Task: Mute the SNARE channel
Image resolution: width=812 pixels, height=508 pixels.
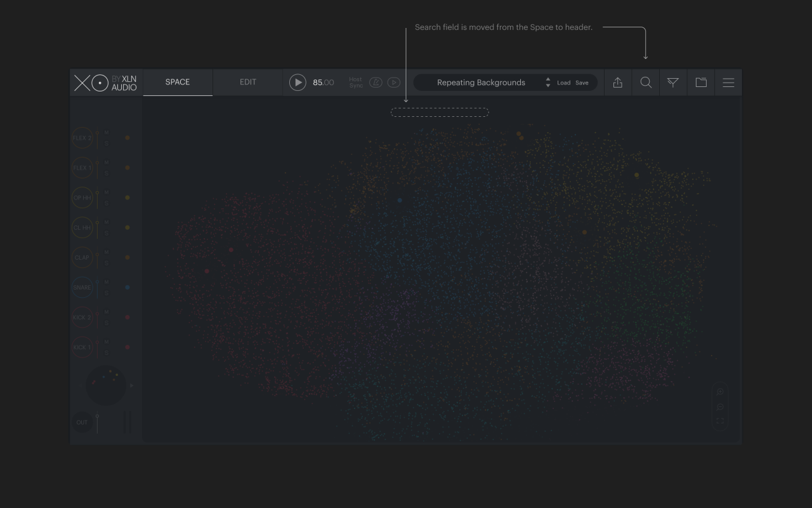Action: coord(107,282)
